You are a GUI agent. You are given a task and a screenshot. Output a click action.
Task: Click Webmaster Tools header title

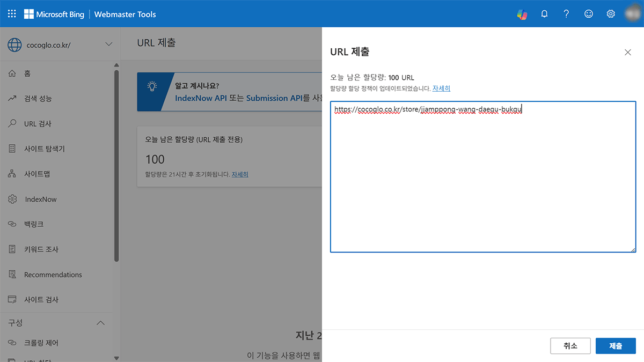tap(125, 14)
